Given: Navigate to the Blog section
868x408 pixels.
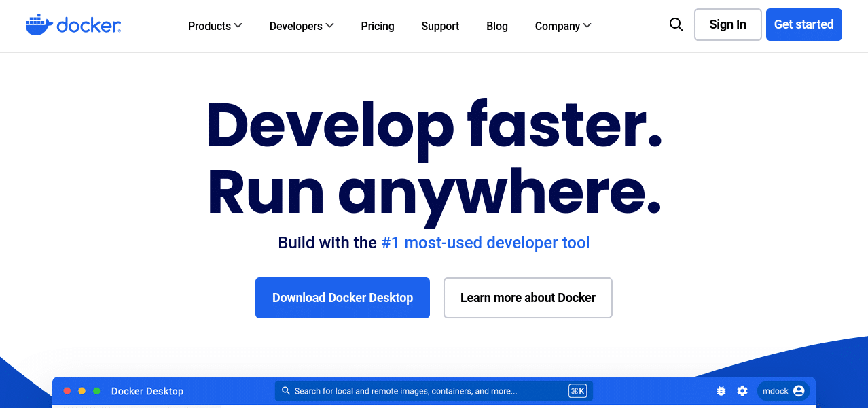Looking at the screenshot, I should 496,26.
